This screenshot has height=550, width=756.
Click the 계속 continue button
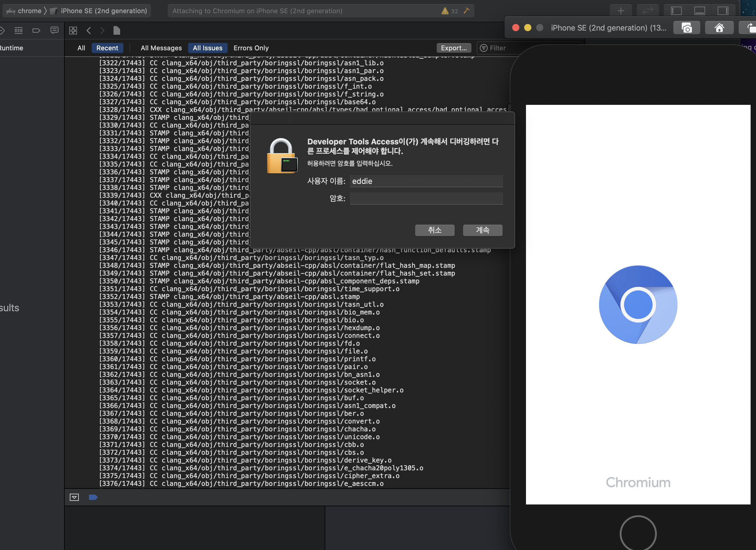click(483, 230)
